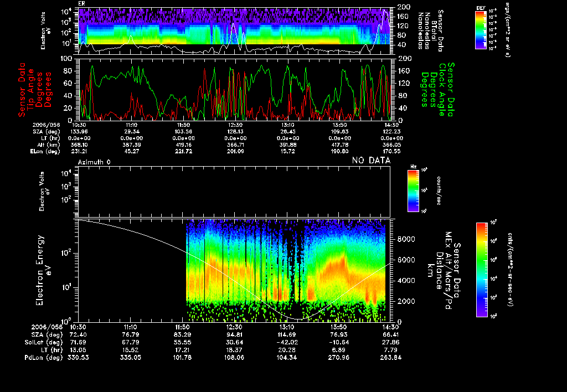Select altitude value 387.39
The height and width of the screenshot is (392, 567).
pyautogui.click(x=132, y=145)
